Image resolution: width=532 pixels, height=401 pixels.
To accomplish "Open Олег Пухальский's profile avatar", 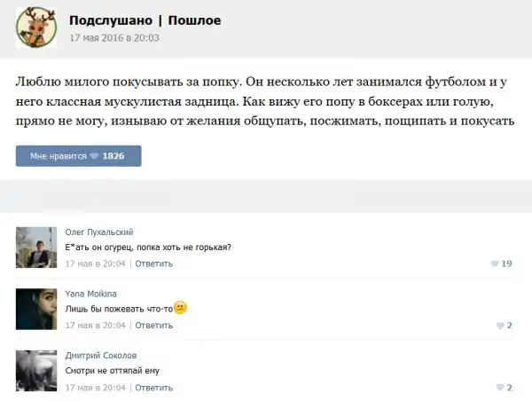I will click(x=36, y=248).
